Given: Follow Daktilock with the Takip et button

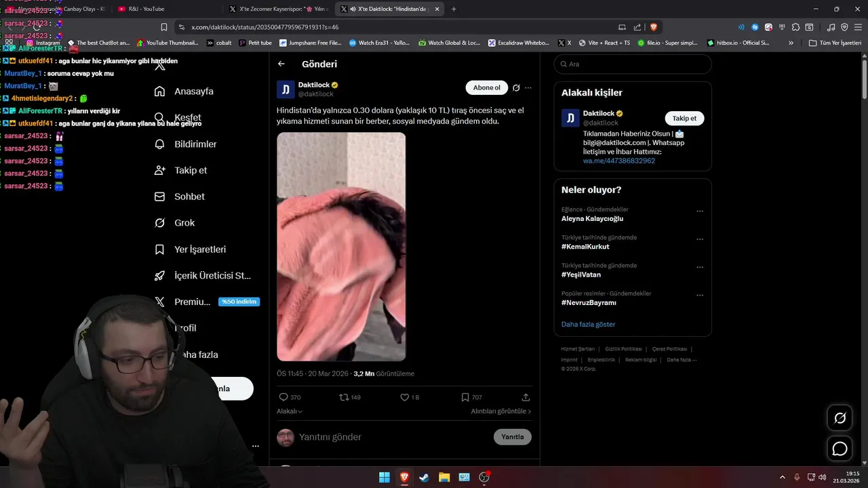Looking at the screenshot, I should pos(684,118).
